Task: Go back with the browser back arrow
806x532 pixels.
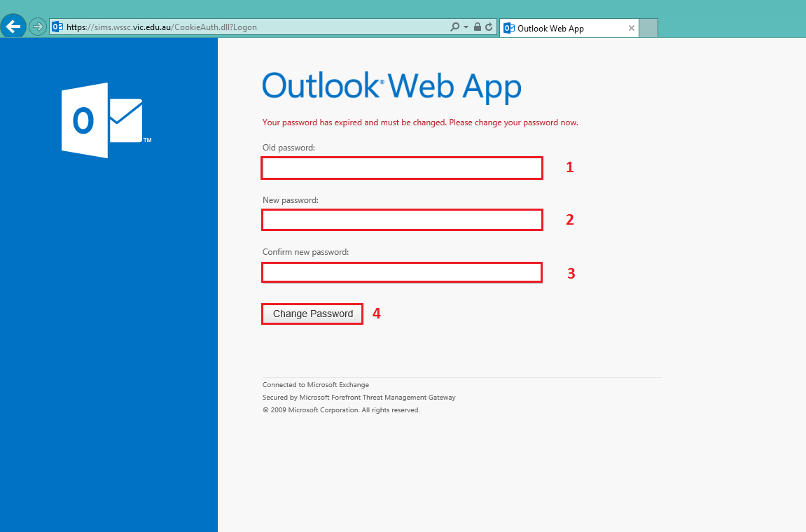Action: click(x=13, y=26)
